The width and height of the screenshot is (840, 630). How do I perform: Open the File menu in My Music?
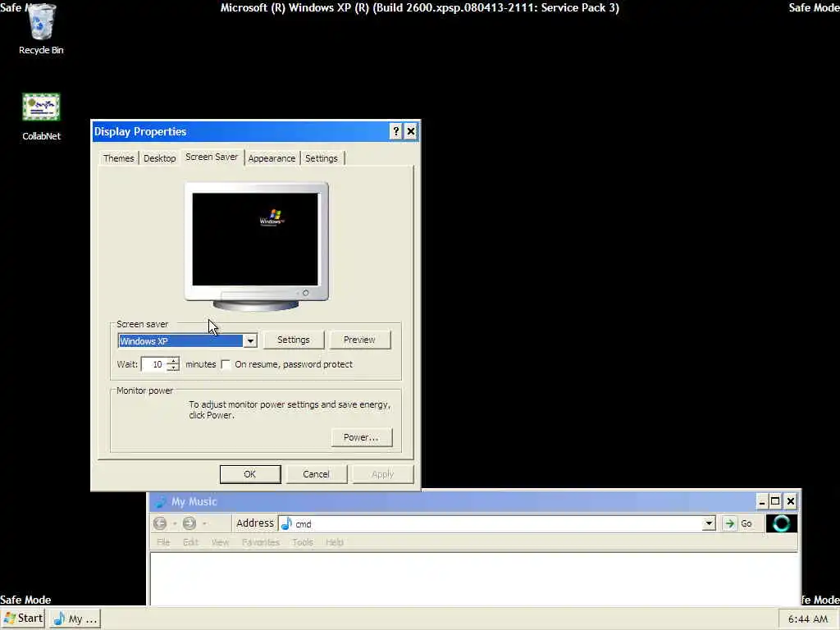[163, 542]
